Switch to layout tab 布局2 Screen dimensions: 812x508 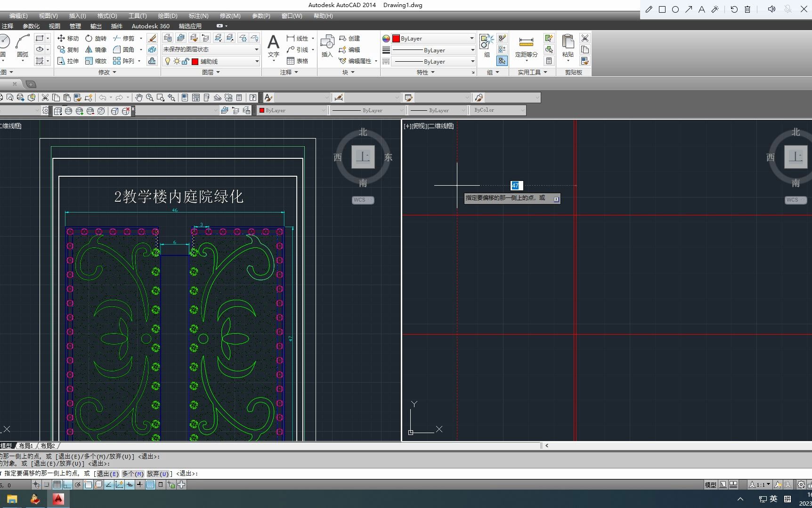point(48,445)
